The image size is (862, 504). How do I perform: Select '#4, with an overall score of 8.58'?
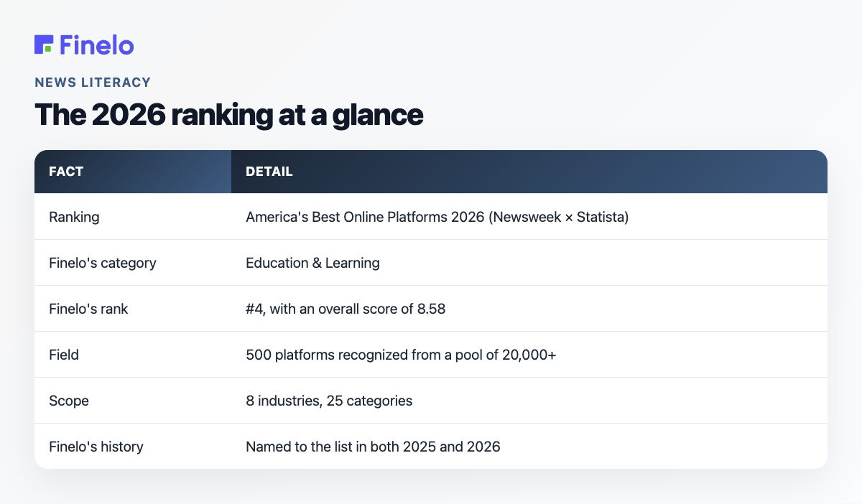pyautogui.click(x=529, y=309)
